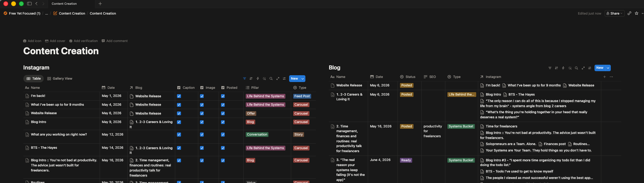Open automations lightning icon in Blog toolbar

pyautogui.click(x=563, y=68)
